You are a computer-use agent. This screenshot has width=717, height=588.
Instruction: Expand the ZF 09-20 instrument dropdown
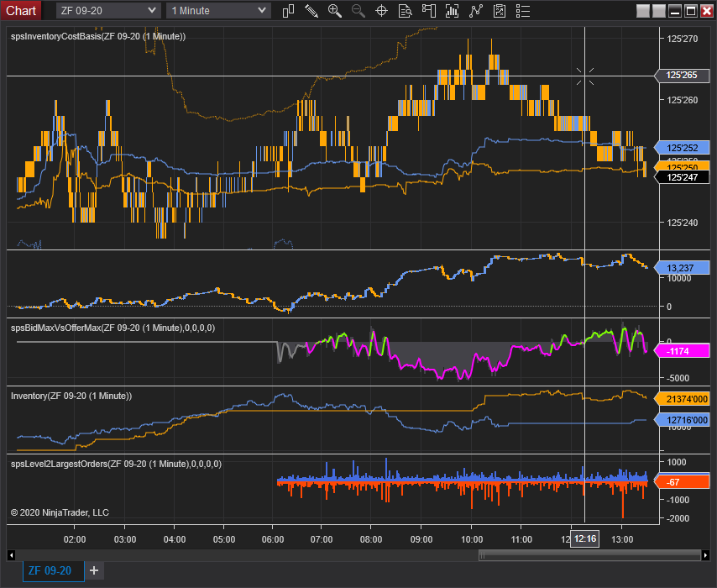(108, 11)
